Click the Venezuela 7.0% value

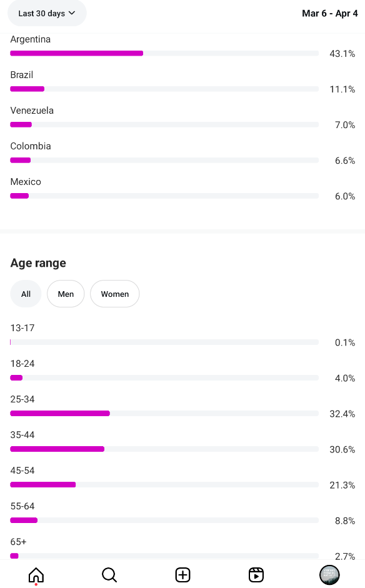[x=345, y=125]
